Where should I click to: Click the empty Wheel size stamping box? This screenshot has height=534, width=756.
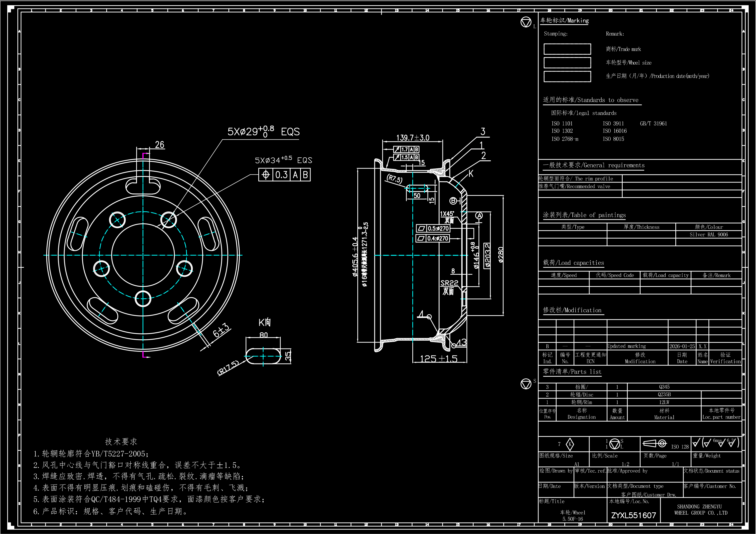[x=567, y=62]
